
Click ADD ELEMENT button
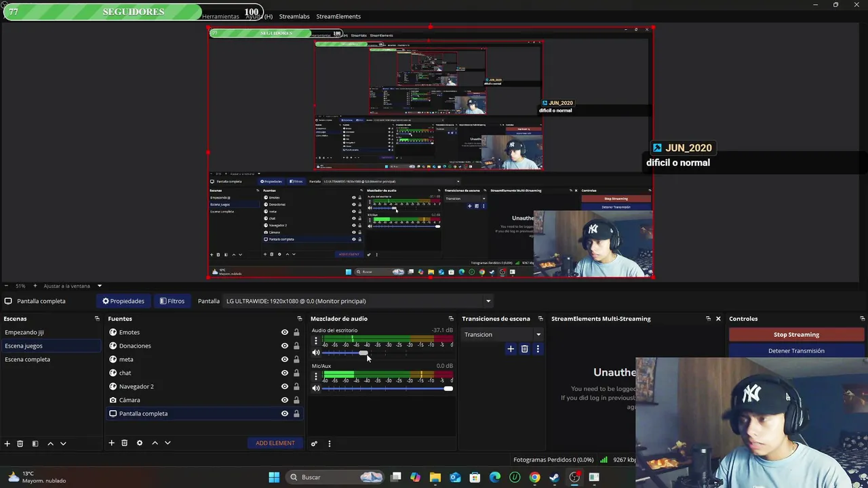tap(275, 443)
